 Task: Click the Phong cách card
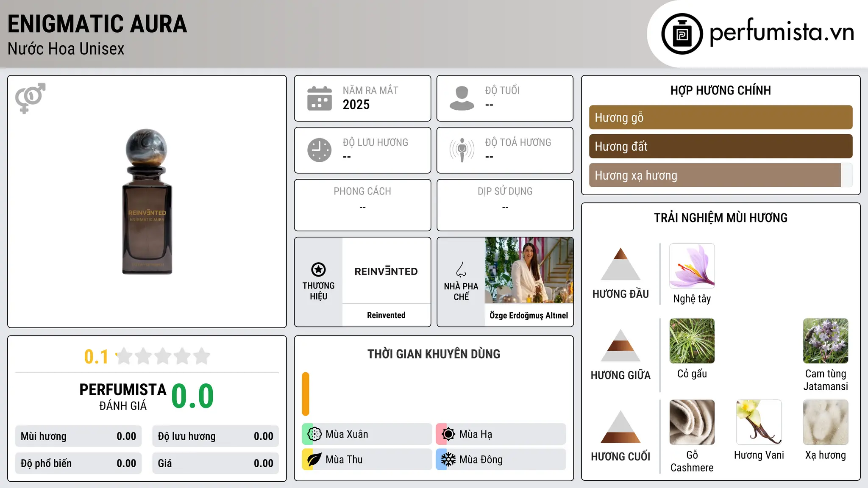[362, 205]
